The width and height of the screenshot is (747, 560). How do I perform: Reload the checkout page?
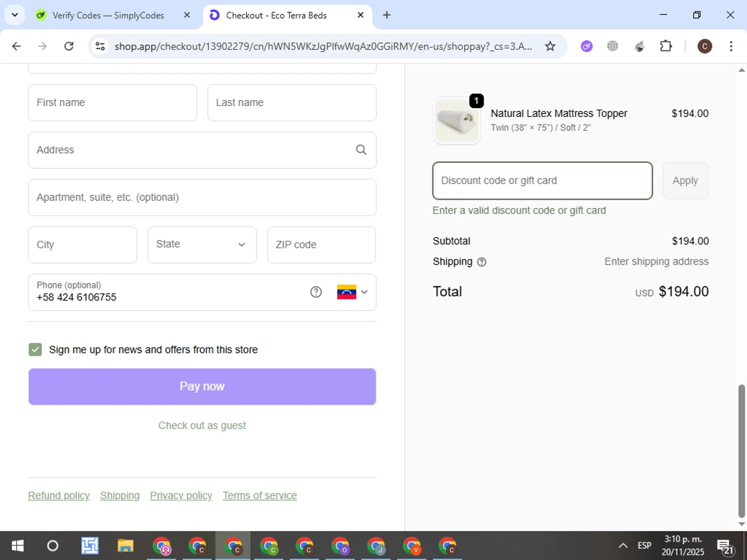pyautogui.click(x=69, y=46)
